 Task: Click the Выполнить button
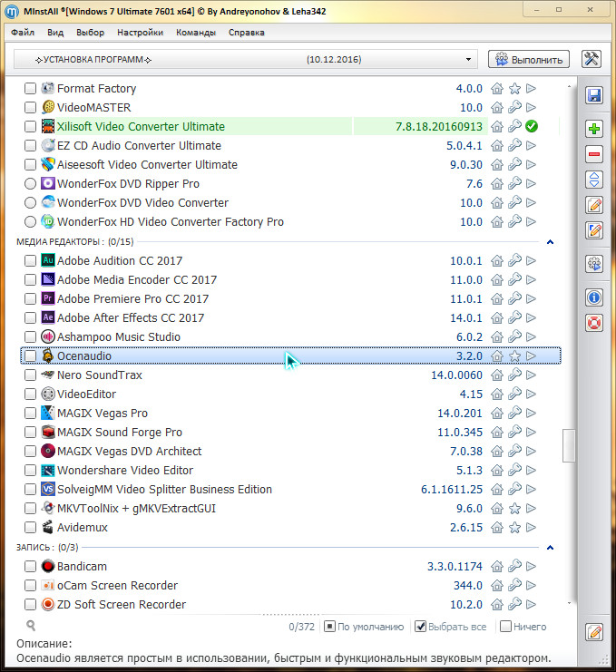click(529, 59)
